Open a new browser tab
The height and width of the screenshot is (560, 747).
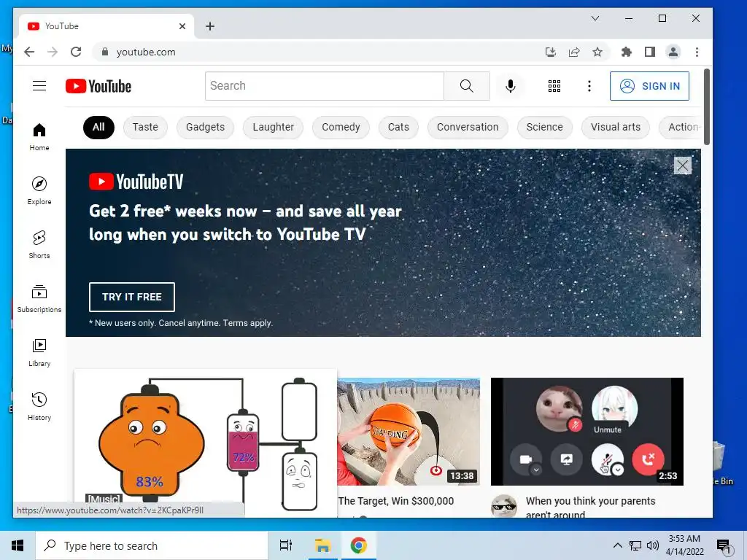click(210, 26)
